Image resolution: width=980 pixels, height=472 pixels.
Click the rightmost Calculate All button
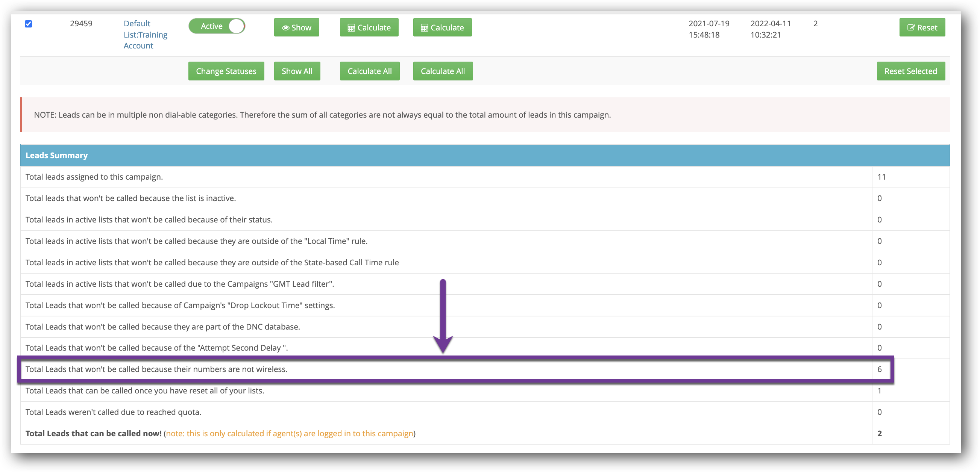click(x=443, y=71)
